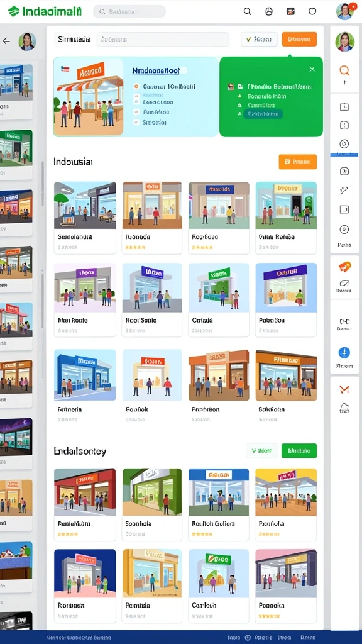The width and height of the screenshot is (362, 644).
Task: Open the white checkmark dropdown beside the orange button
Action: [x=259, y=40]
